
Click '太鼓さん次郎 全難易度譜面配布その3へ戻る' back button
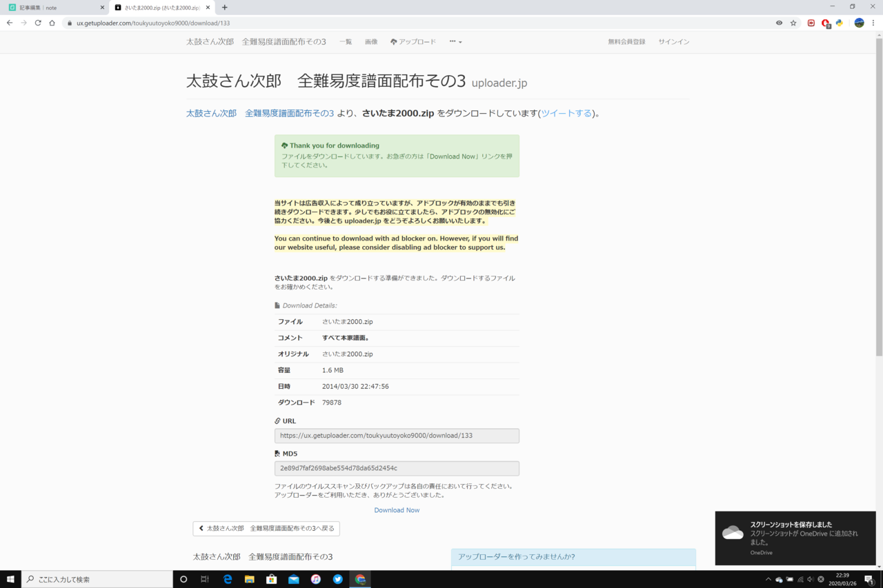click(x=266, y=529)
